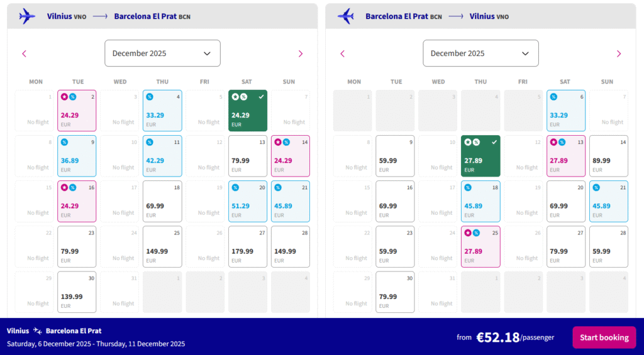Screen dimensions: 644x355
Task: Click plane icon beside Vilnius outbound header
Action: (27, 16)
